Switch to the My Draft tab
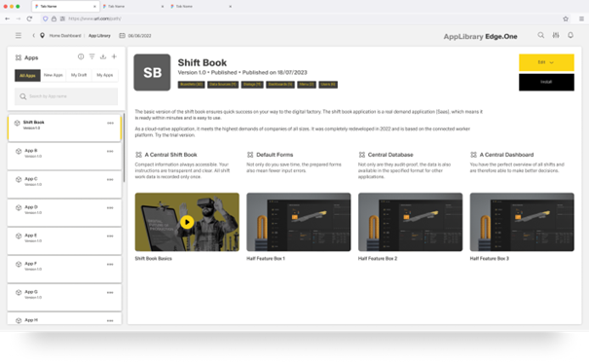The height and width of the screenshot is (364, 589). [x=79, y=75]
